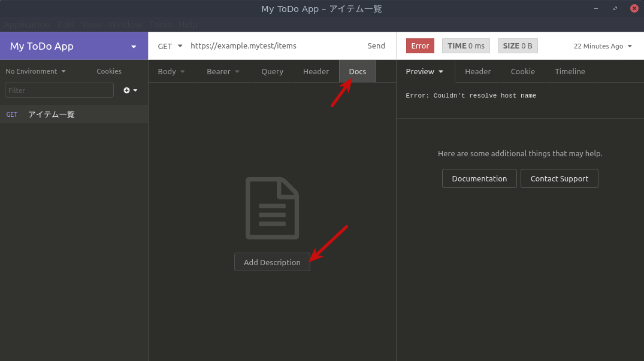The width and height of the screenshot is (644, 361).
Task: Create a new request using the plus icon
Action: tap(127, 90)
